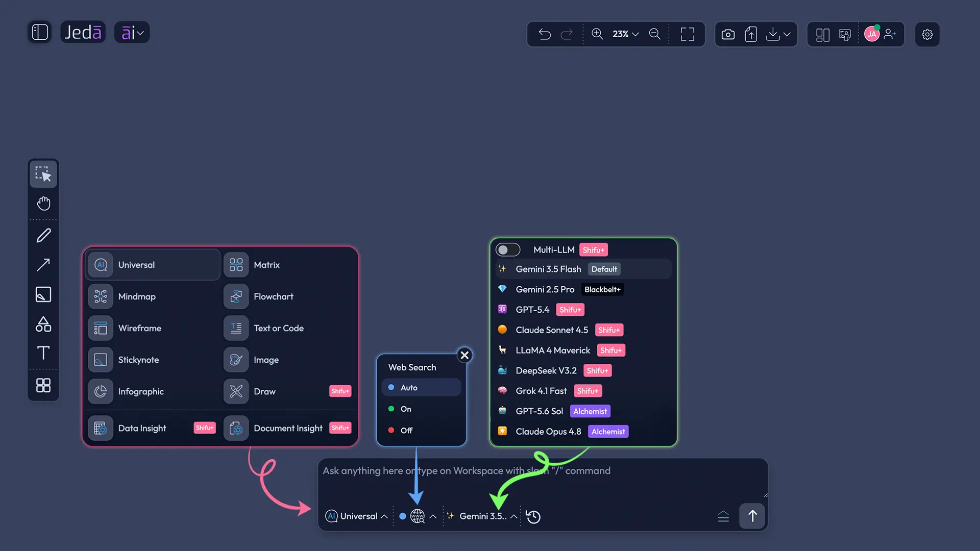Pick DeepSeek V3.2 model

tap(583, 370)
